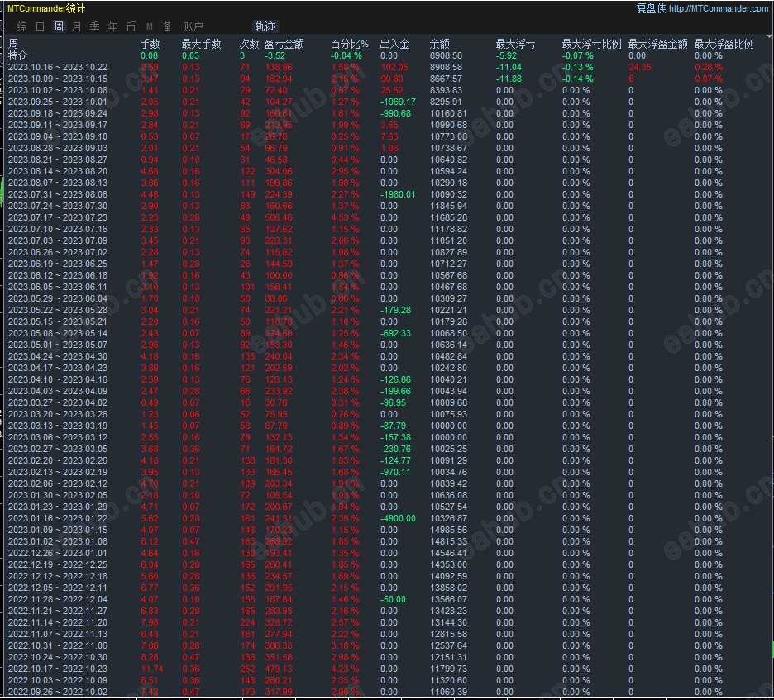Click the 14985.56 balance cell
The width and height of the screenshot is (774, 700).
448,530
